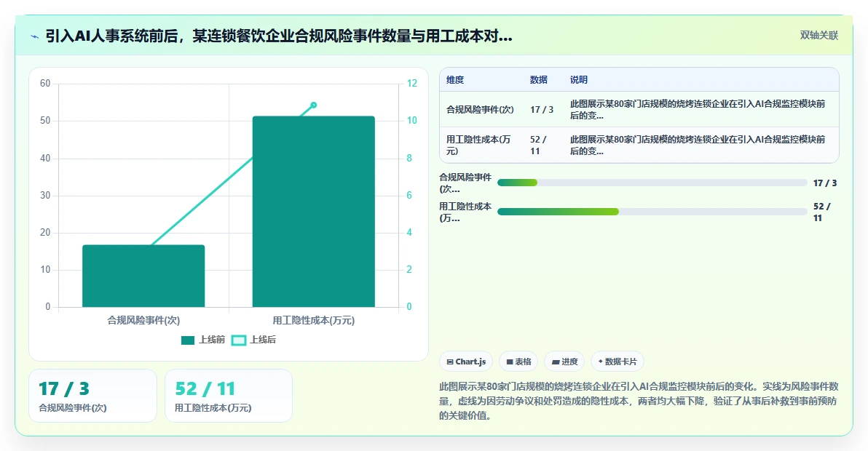Click the 说明 column header
The width and height of the screenshot is (868, 451).
pos(579,79)
